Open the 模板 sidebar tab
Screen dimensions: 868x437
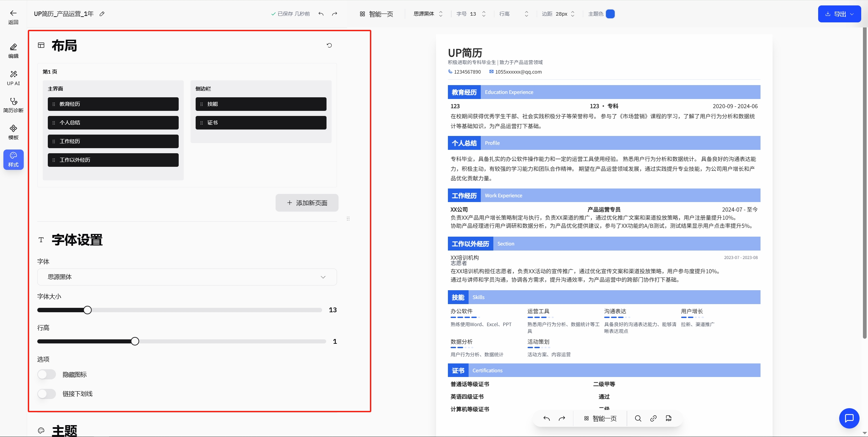pyautogui.click(x=13, y=132)
